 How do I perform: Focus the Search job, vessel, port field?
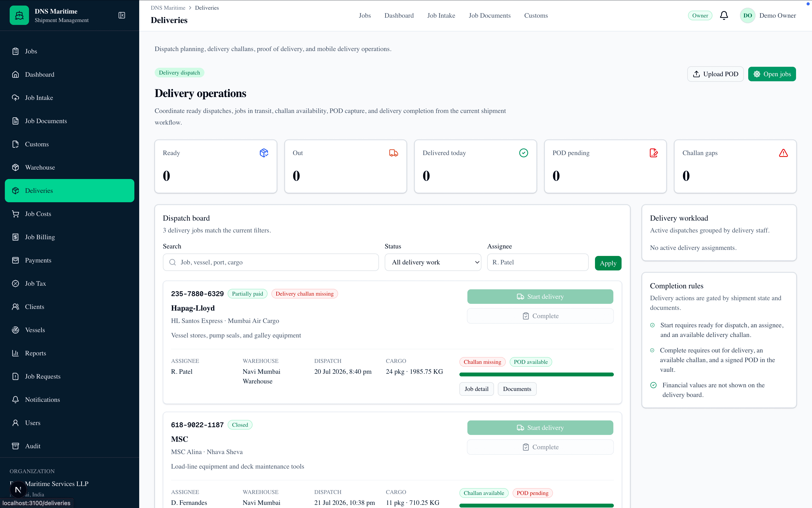tap(271, 262)
